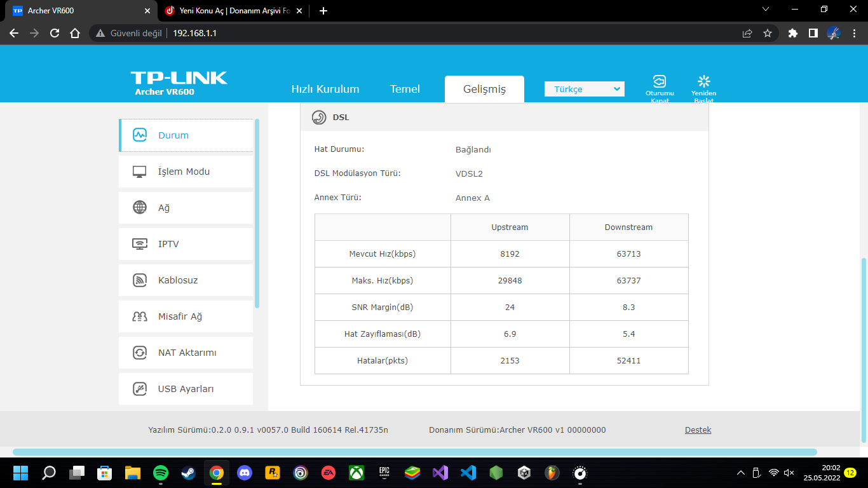Click the downstream errors value 52411
Viewport: 868px width, 488px height.
coord(628,361)
